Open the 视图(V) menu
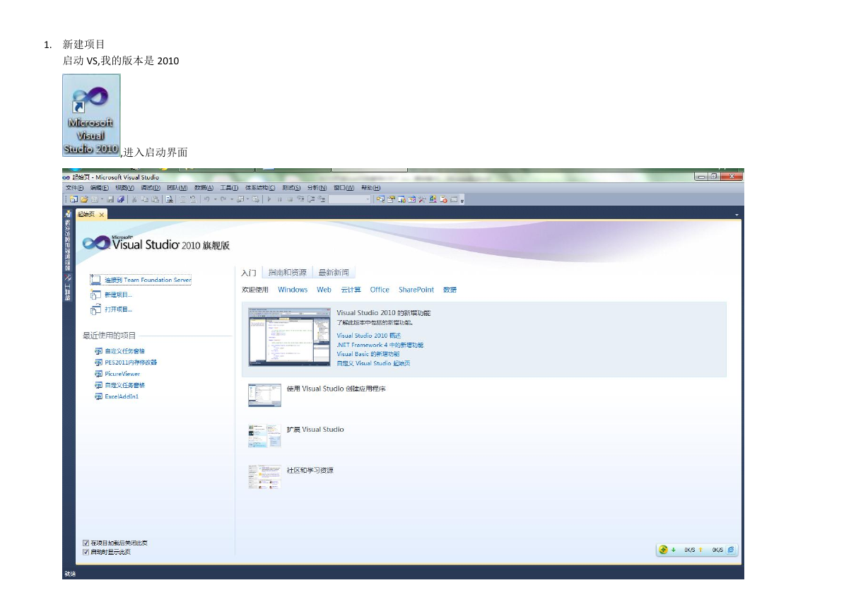This screenshot has width=868, height=614. [125, 188]
